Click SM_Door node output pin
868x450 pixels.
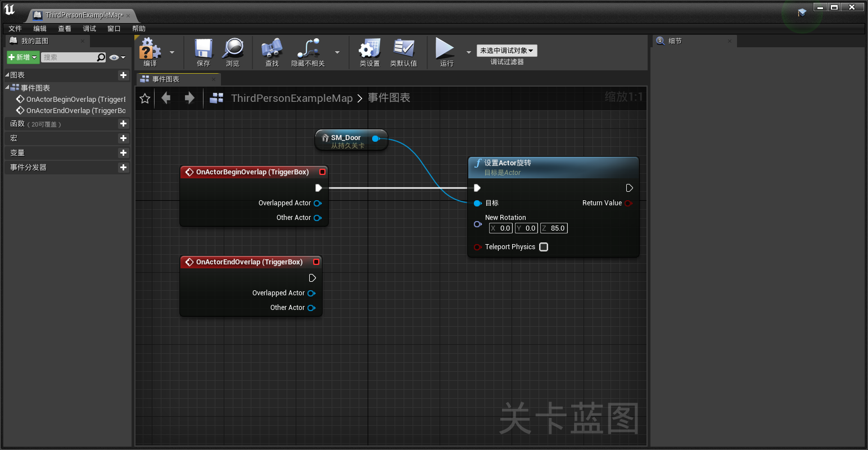click(376, 138)
